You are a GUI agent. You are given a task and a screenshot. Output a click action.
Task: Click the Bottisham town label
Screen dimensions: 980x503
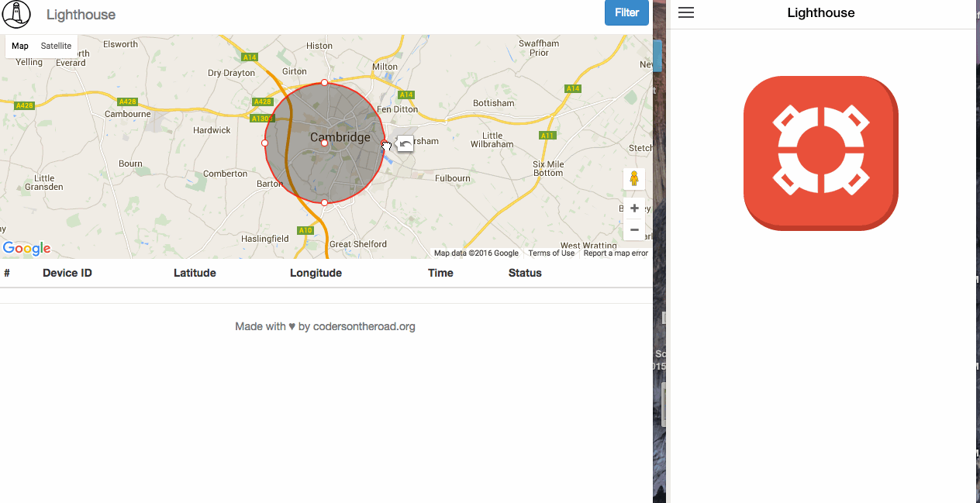pyautogui.click(x=493, y=103)
